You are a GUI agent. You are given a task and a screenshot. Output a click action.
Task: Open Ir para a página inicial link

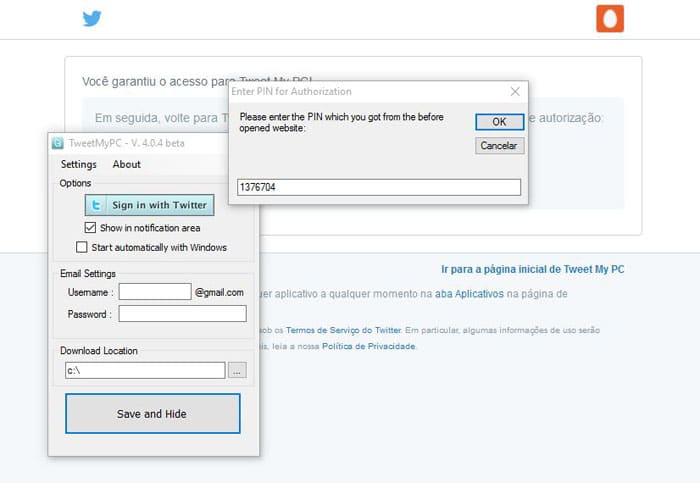(x=533, y=269)
